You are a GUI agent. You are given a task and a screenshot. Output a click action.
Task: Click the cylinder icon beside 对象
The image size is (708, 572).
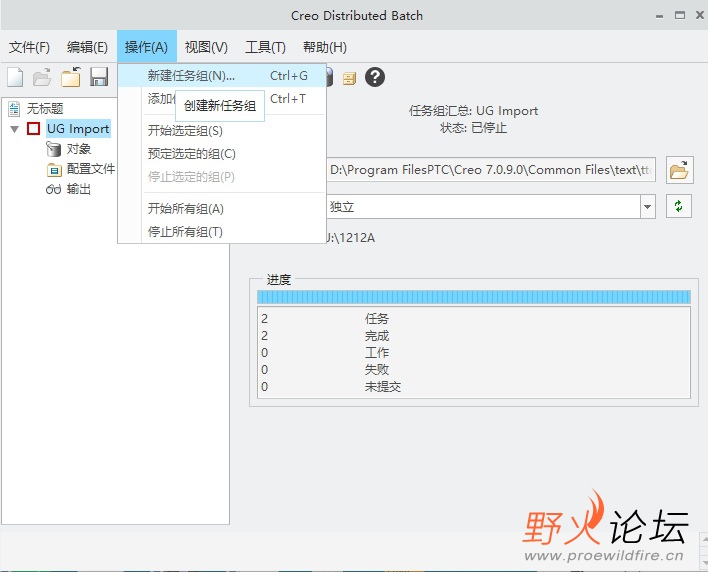pos(53,149)
